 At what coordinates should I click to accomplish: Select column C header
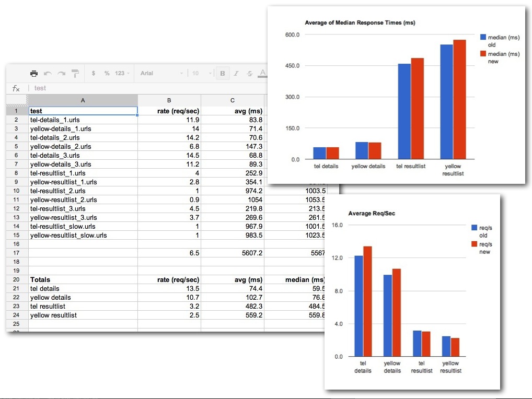pos(233,100)
